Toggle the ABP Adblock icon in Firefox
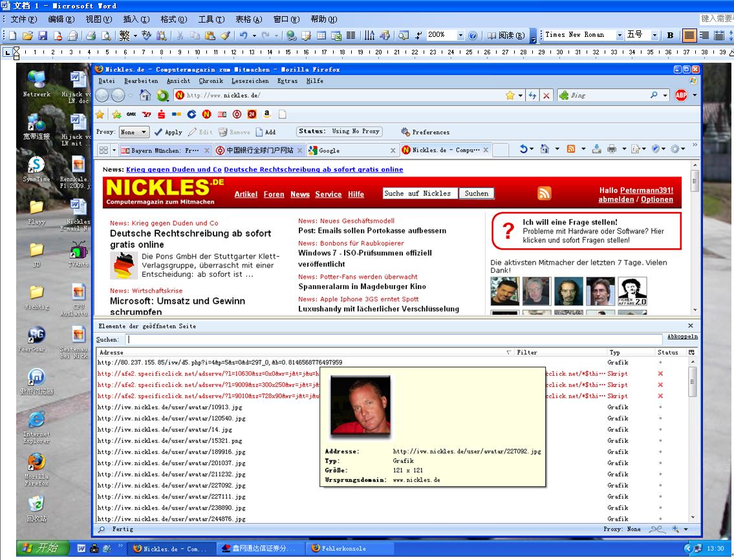 click(681, 96)
